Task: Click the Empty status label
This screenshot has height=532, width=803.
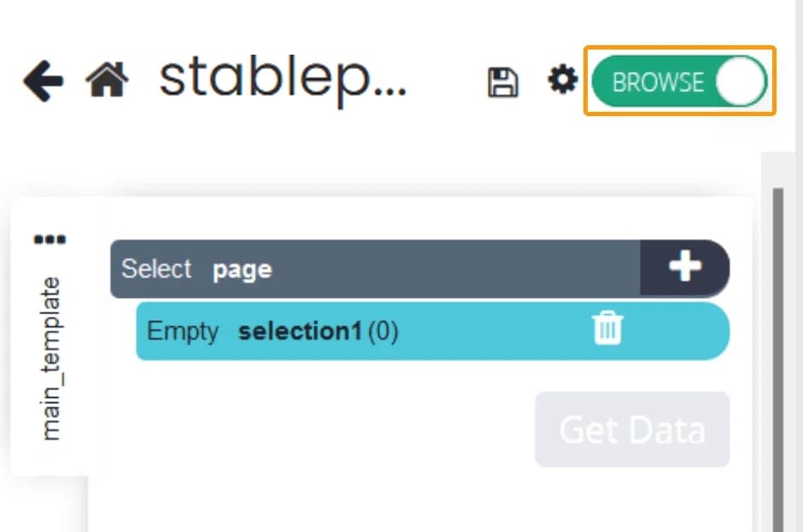Action: click(182, 331)
